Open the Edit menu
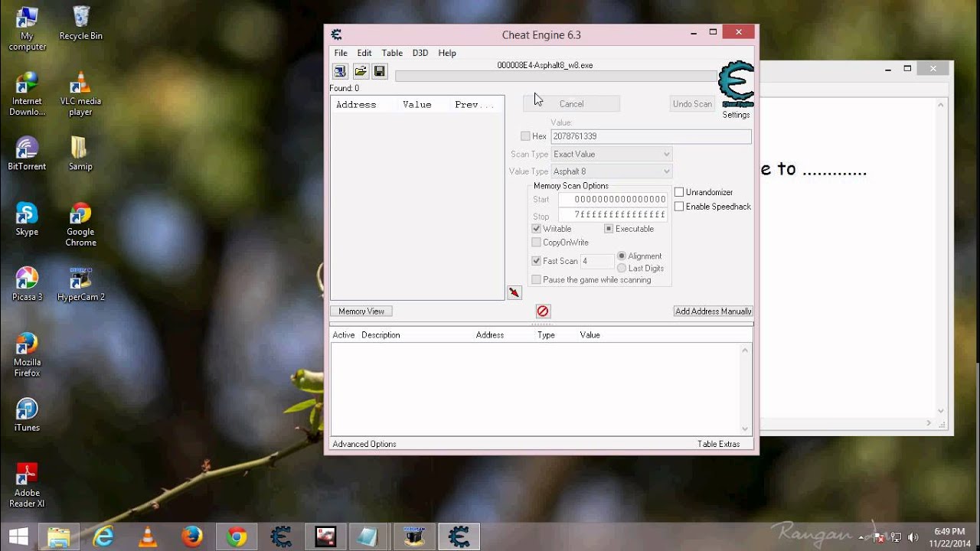Viewport: 980px width, 551px height. [x=364, y=53]
